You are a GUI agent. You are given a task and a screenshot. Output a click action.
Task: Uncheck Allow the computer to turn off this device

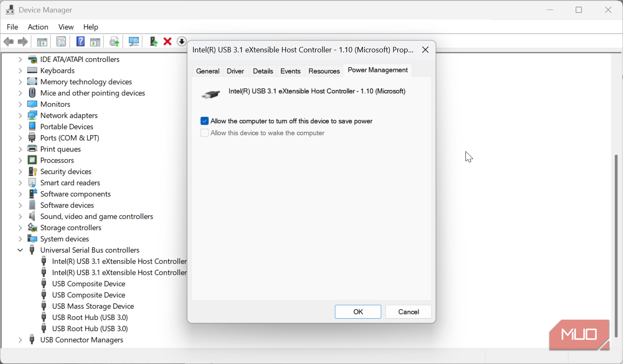204,121
